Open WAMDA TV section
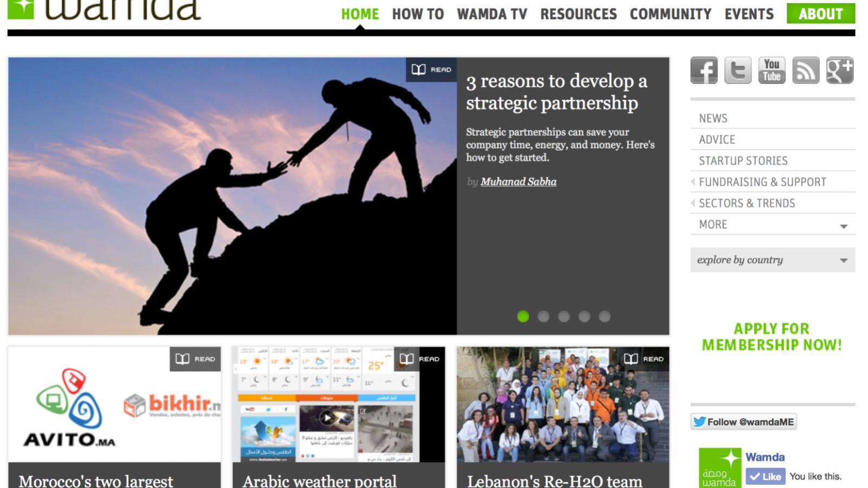Image resolution: width=868 pixels, height=488 pixels. pos(492,14)
